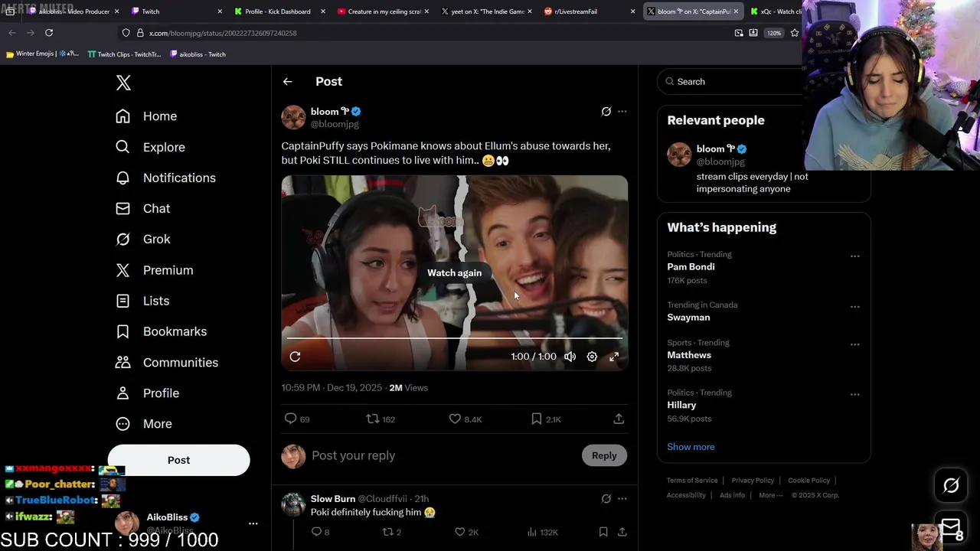Viewport: 980px width, 551px height.
Task: Go back with the Post arrow
Action: [287, 81]
